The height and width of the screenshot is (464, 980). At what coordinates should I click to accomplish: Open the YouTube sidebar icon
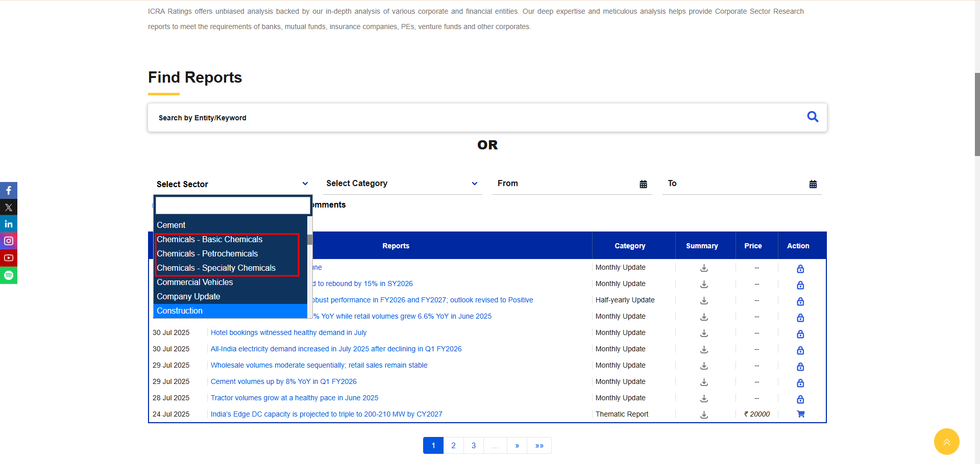(9, 258)
